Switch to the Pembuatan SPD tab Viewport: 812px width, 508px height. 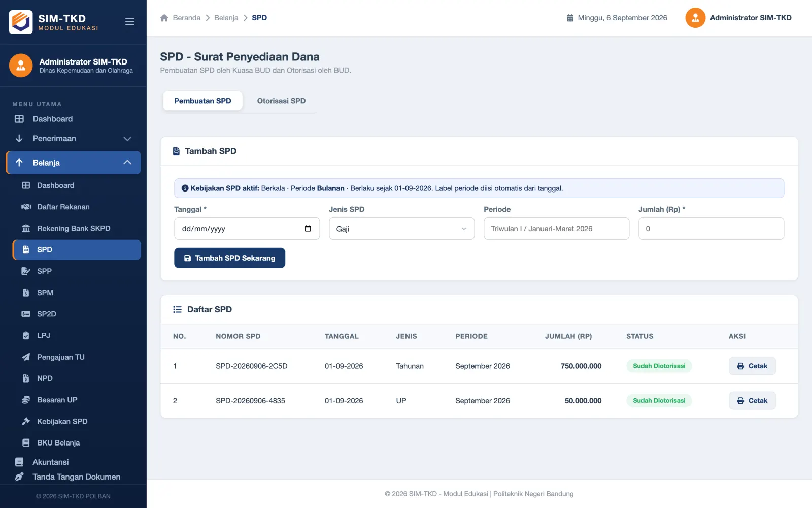[x=202, y=101]
